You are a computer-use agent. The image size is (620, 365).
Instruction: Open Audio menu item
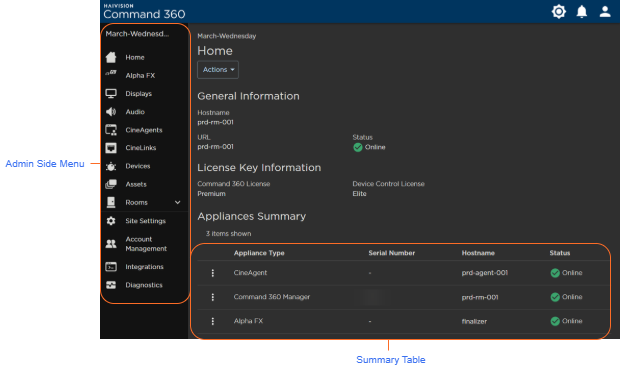pyautogui.click(x=135, y=112)
